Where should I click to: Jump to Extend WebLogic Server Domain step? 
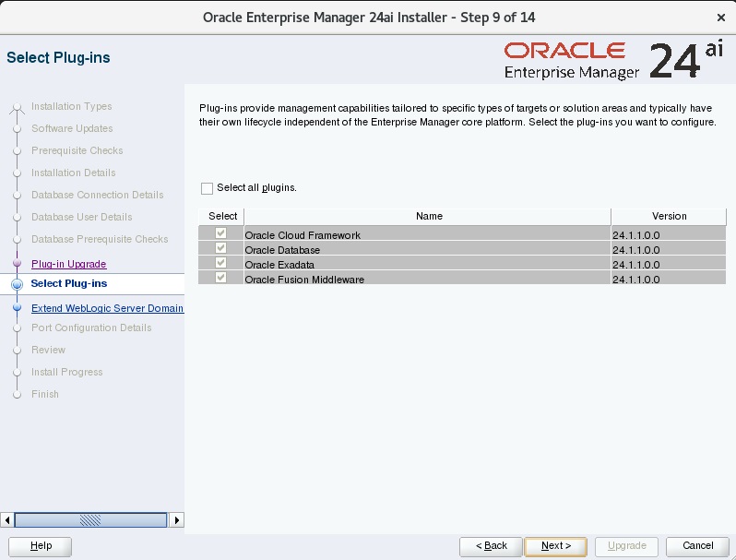(107, 308)
